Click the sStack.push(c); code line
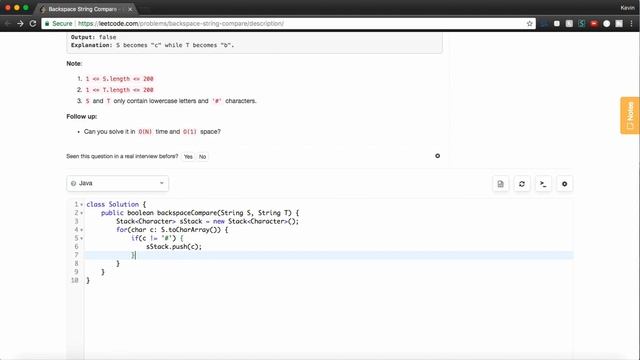Screen dimensions: 640x360 coord(174,247)
